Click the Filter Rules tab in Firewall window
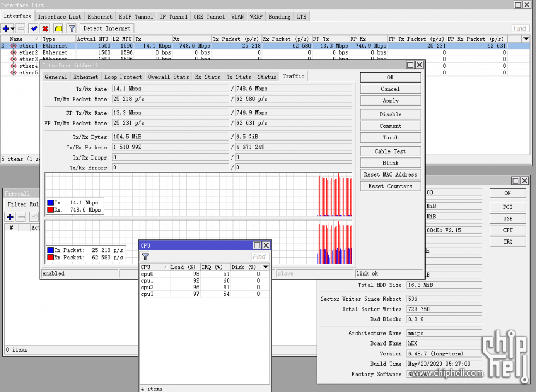Image resolution: width=536 pixels, height=392 pixels. pyautogui.click(x=23, y=204)
